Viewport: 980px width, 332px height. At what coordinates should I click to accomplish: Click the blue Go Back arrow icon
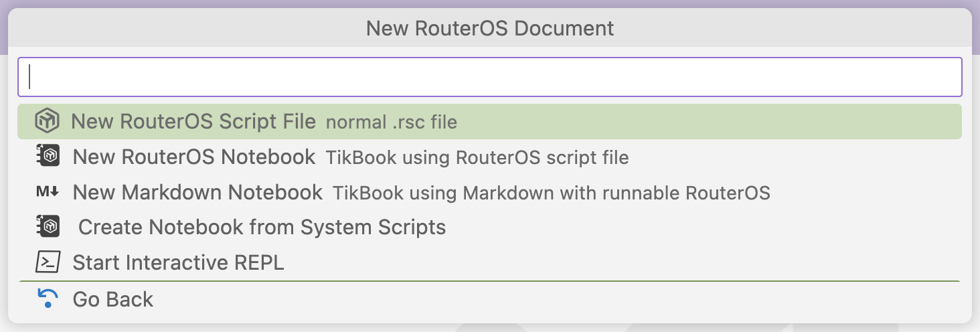pyautogui.click(x=48, y=299)
